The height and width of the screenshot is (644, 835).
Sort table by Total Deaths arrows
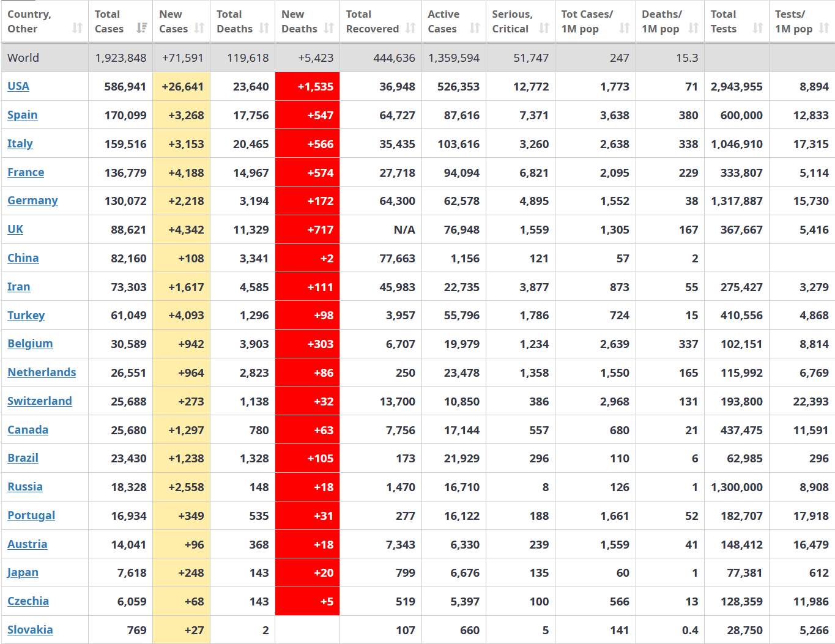tap(264, 28)
